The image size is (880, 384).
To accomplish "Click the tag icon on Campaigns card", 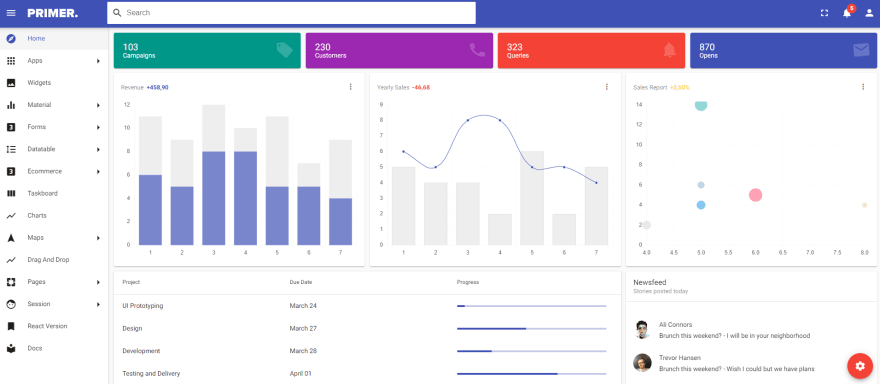I will [x=285, y=50].
